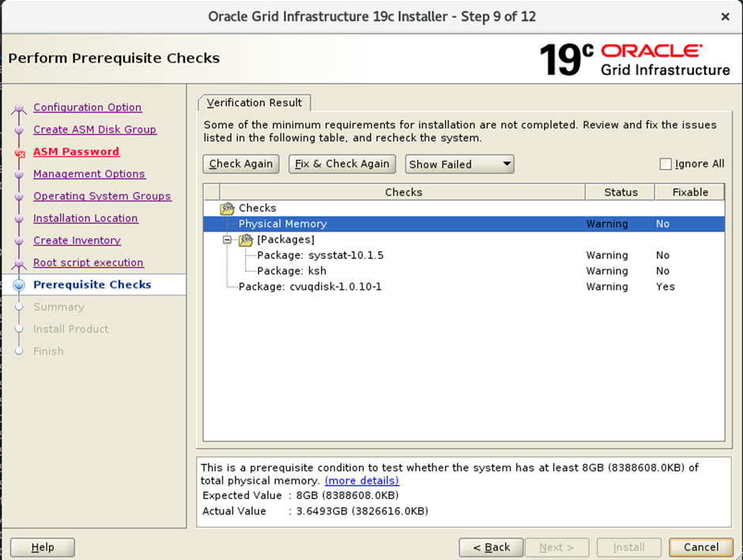Go to Configuration Option step
The width and height of the screenshot is (743, 560).
[x=87, y=107]
